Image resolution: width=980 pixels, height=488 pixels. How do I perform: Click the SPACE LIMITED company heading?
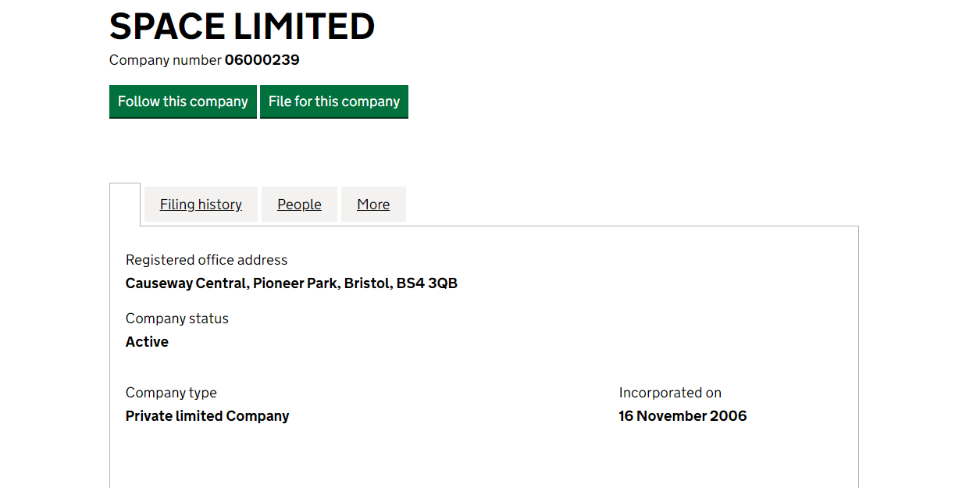tap(242, 27)
